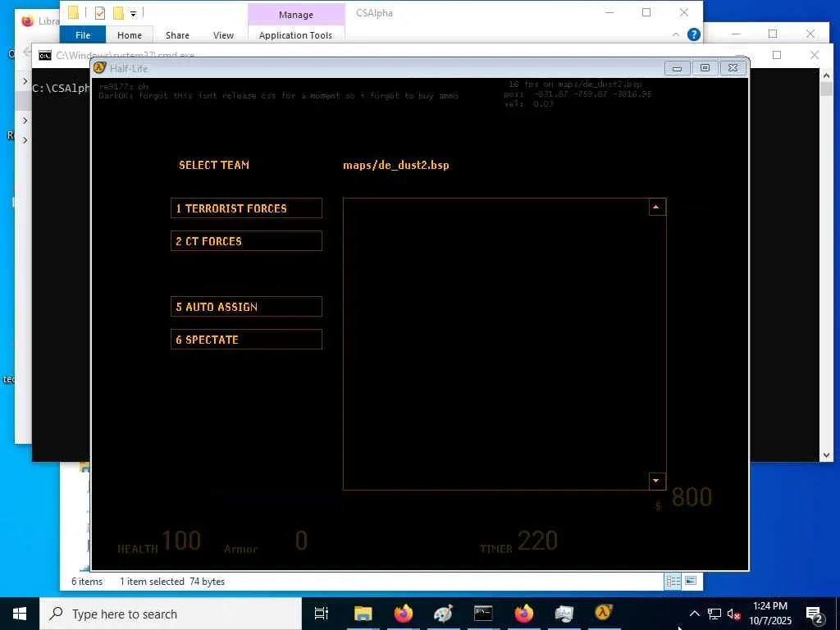Screen dimensions: 840x630
Task: Switch to Command Prompt taskbar icon
Action: (483, 614)
